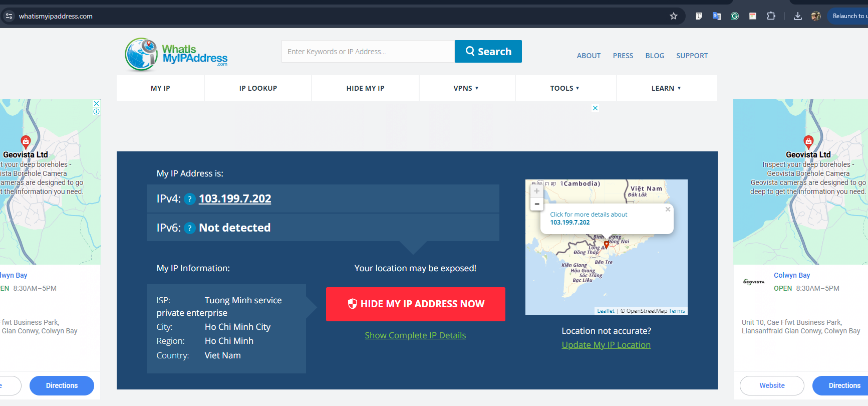Click the Enter Keywords or IP Address field
The image size is (868, 406).
[368, 52]
